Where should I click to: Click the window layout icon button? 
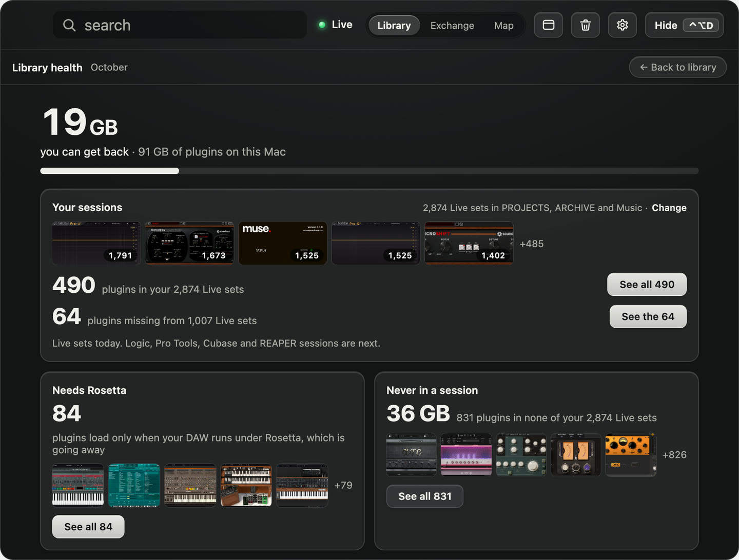coord(549,25)
